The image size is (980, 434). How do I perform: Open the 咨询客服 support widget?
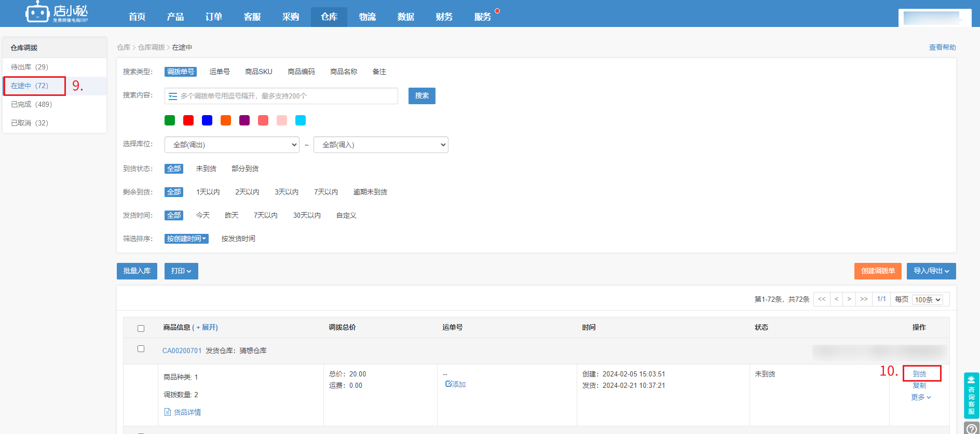[971, 396]
